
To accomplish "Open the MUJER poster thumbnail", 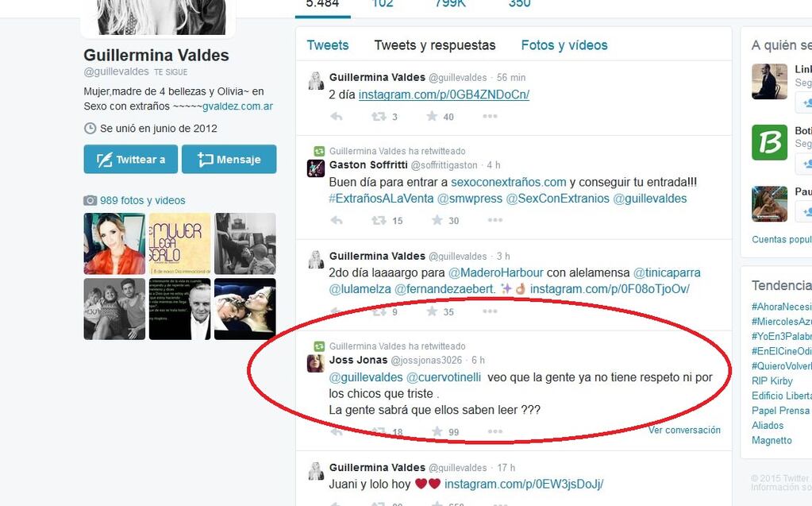I will pos(179,244).
